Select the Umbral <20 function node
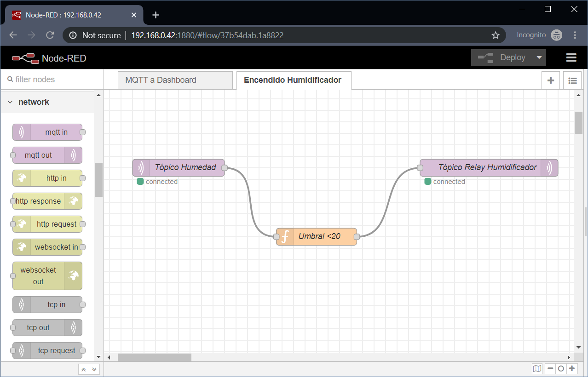The width and height of the screenshot is (588, 377). 317,236
